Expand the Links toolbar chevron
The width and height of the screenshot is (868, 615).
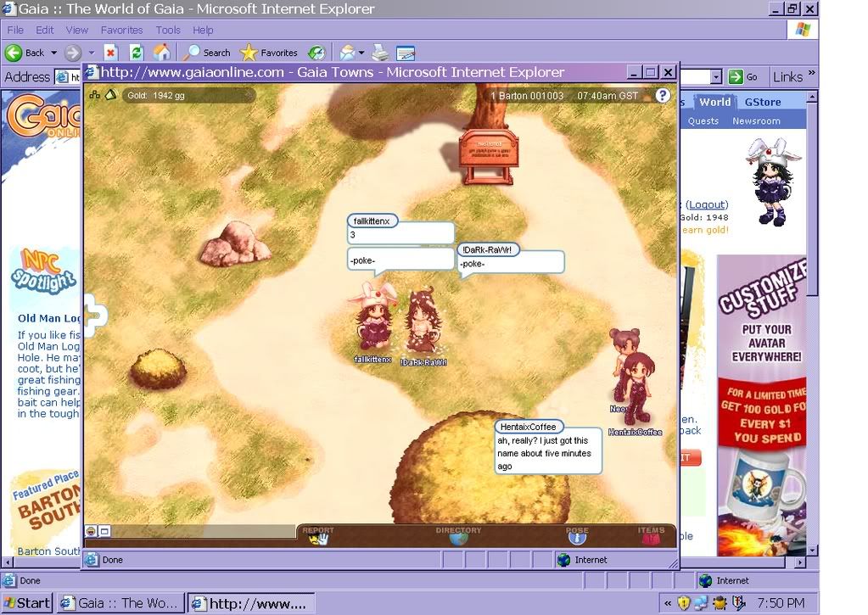click(x=812, y=72)
